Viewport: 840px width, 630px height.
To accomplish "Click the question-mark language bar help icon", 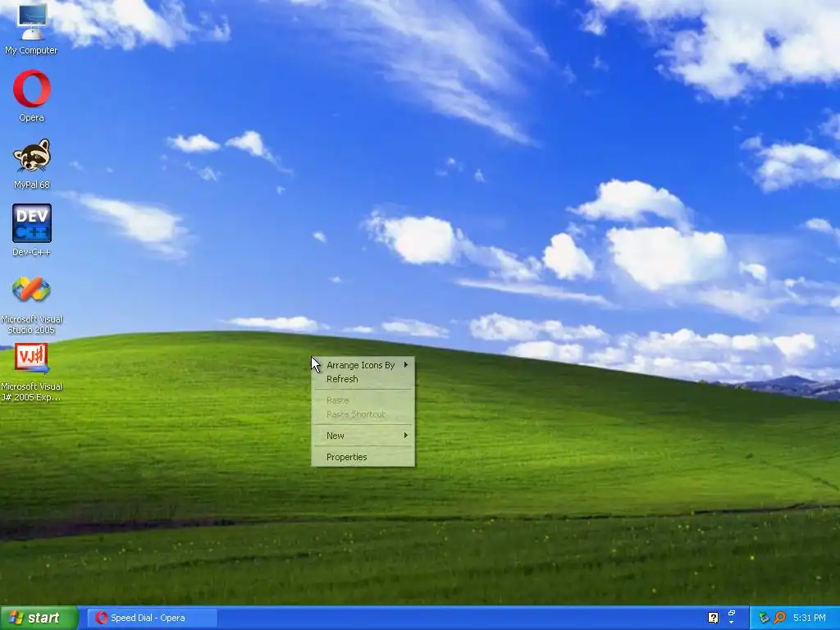I will [x=713, y=618].
